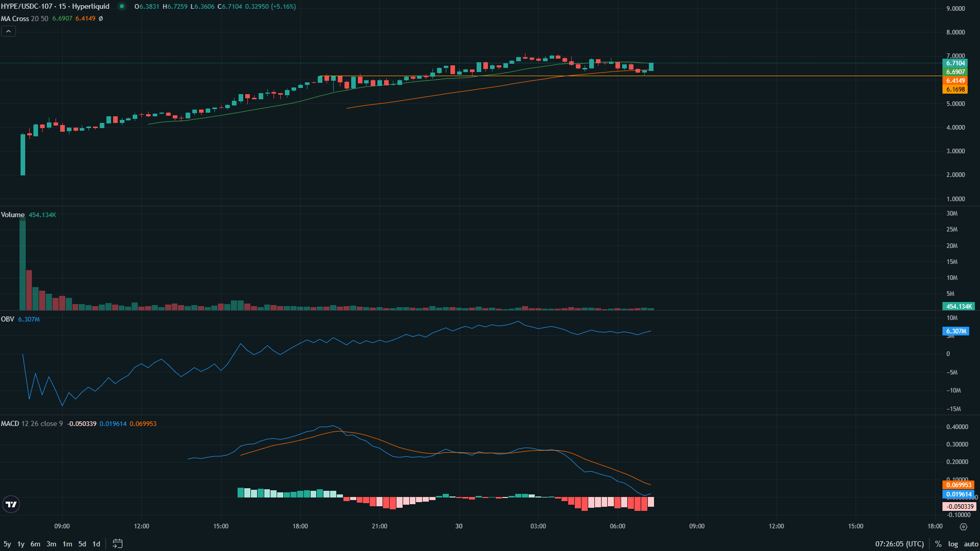Click the 03:00 mark on the time axis
Screen dimensions: 980x551
pyautogui.click(x=538, y=526)
